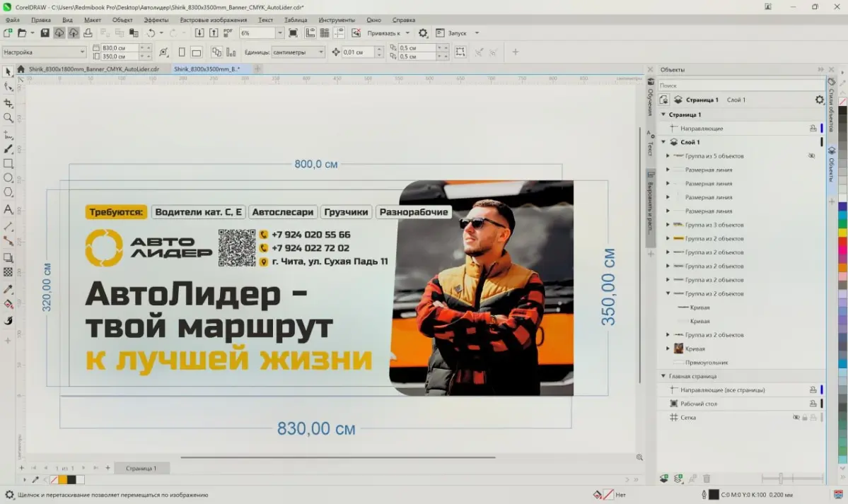The image size is (848, 504).
Task: Open the Objects panel settings gear
Action: [820, 100]
